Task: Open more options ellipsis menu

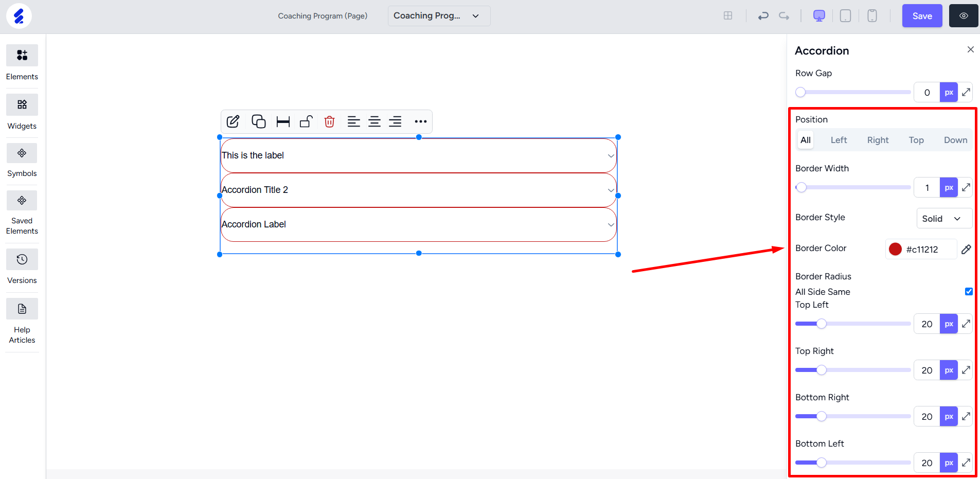Action: 421,121
